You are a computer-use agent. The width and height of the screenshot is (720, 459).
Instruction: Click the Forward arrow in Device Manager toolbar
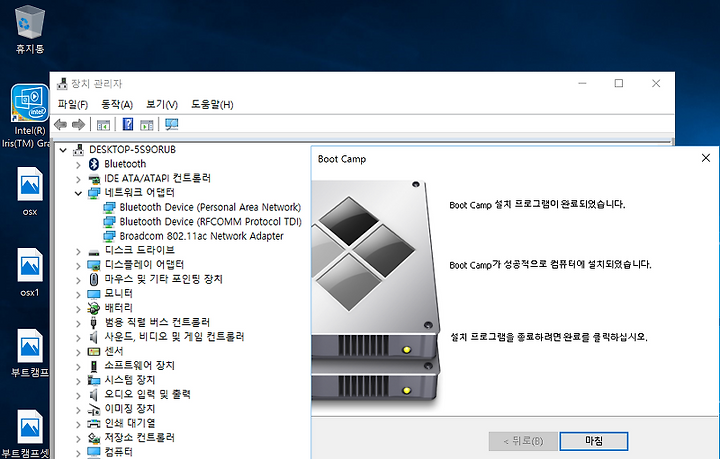point(79,124)
